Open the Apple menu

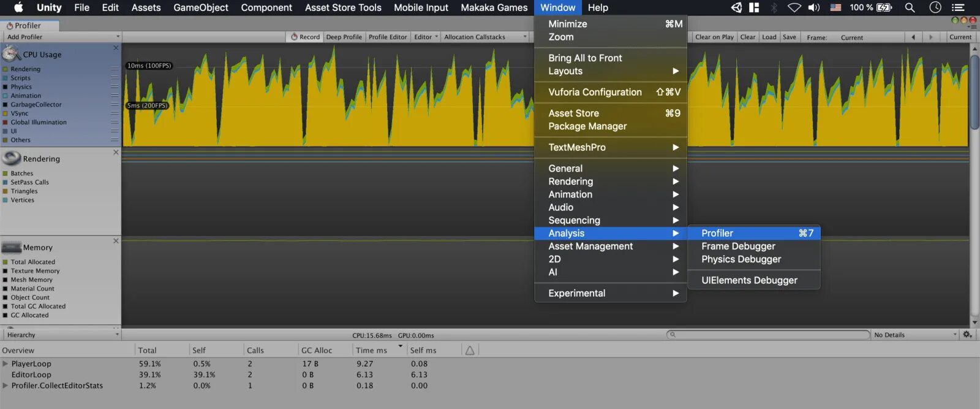pyautogui.click(x=18, y=7)
